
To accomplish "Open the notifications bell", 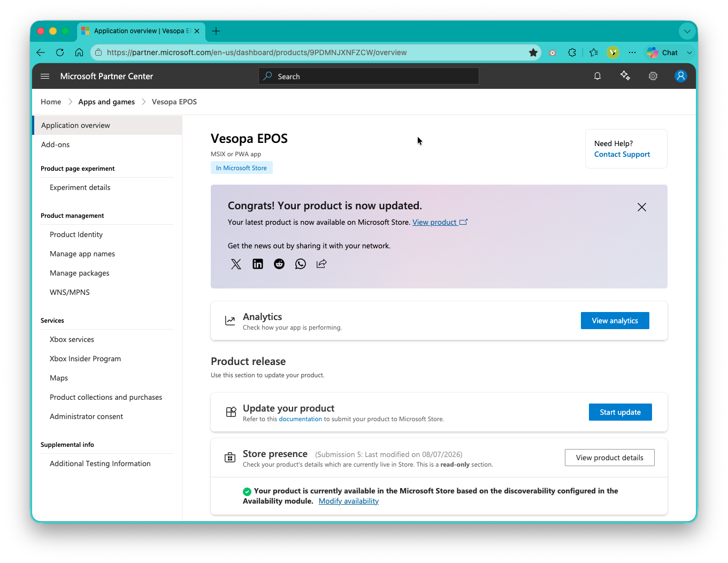I will [x=597, y=77].
